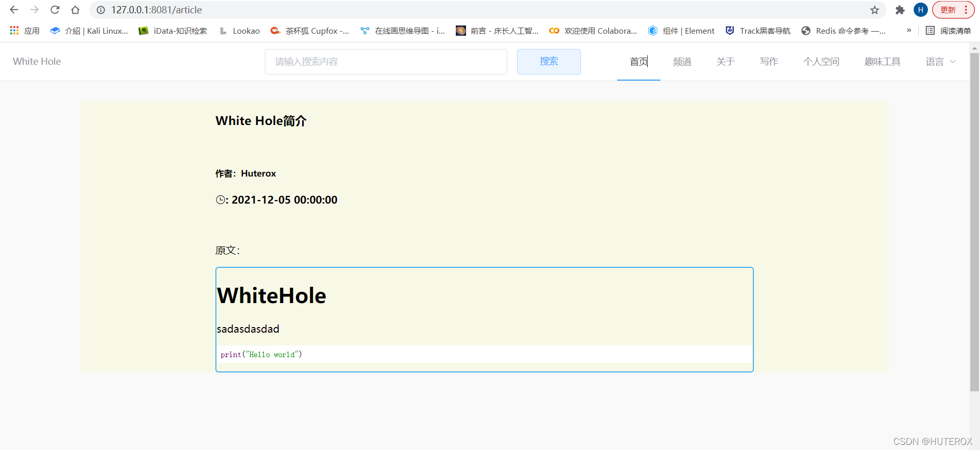This screenshot has height=450, width=980.
Task: Open the Kali Linux bookmark
Action: tap(89, 31)
